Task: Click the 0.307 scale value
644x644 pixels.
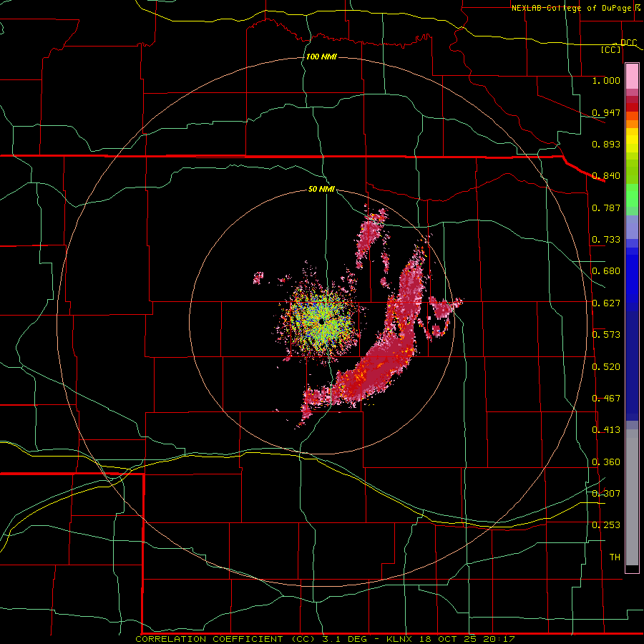Action: pos(606,494)
